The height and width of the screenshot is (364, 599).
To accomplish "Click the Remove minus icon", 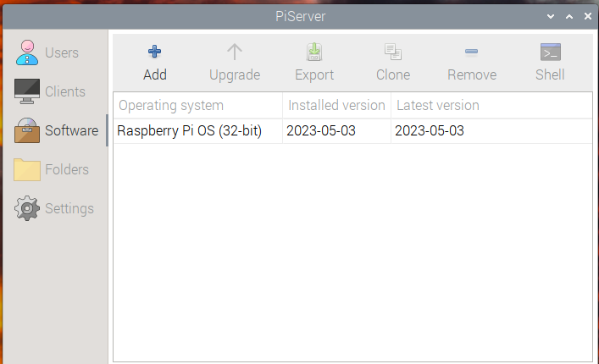I will (471, 52).
